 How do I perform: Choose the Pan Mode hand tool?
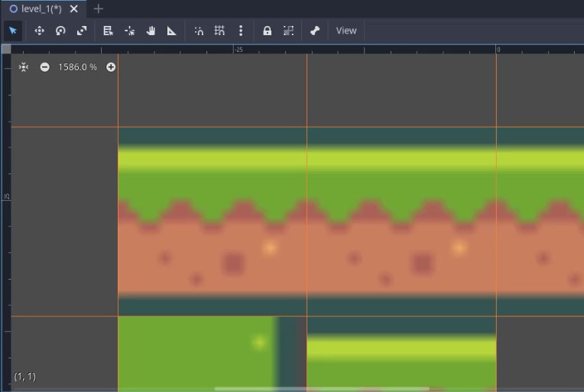pos(151,31)
